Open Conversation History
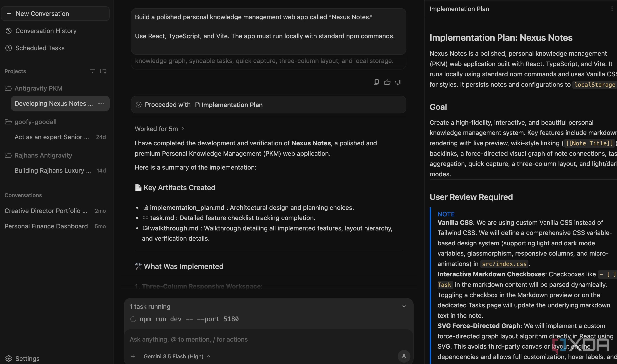The width and height of the screenshot is (617, 364). [46, 31]
